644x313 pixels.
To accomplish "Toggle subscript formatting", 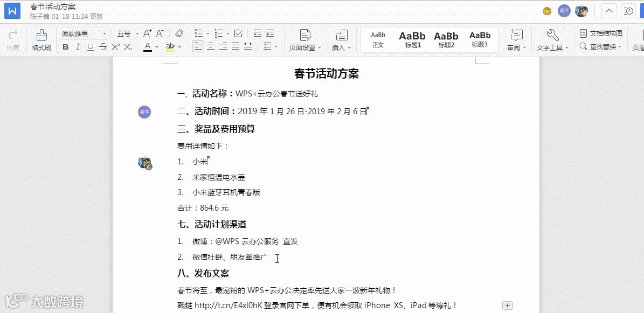I will coord(128,47).
